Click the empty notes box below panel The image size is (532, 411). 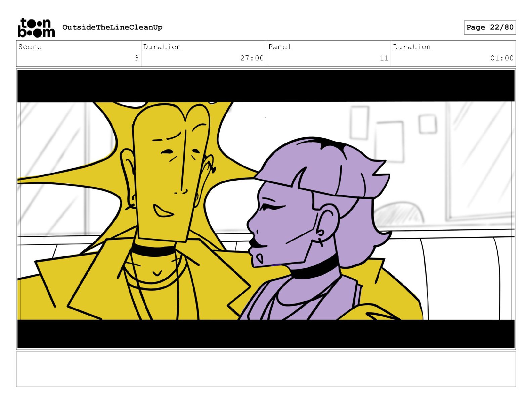pyautogui.click(x=266, y=369)
